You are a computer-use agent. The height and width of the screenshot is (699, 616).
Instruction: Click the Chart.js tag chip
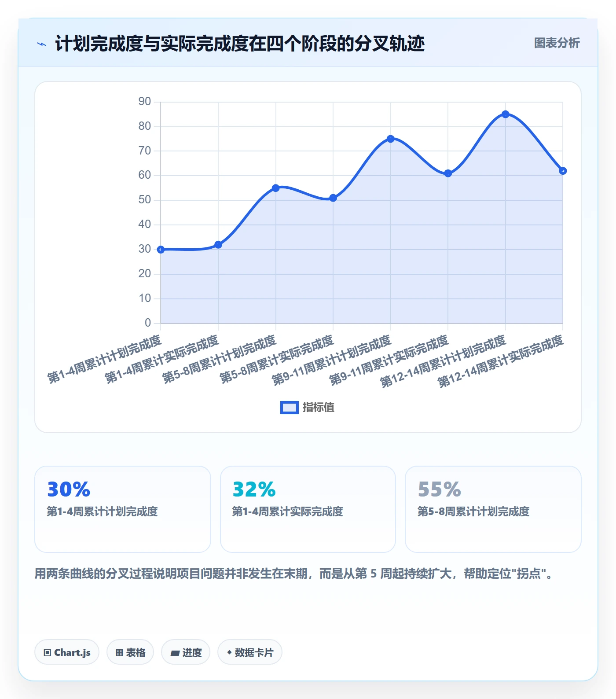(x=67, y=652)
